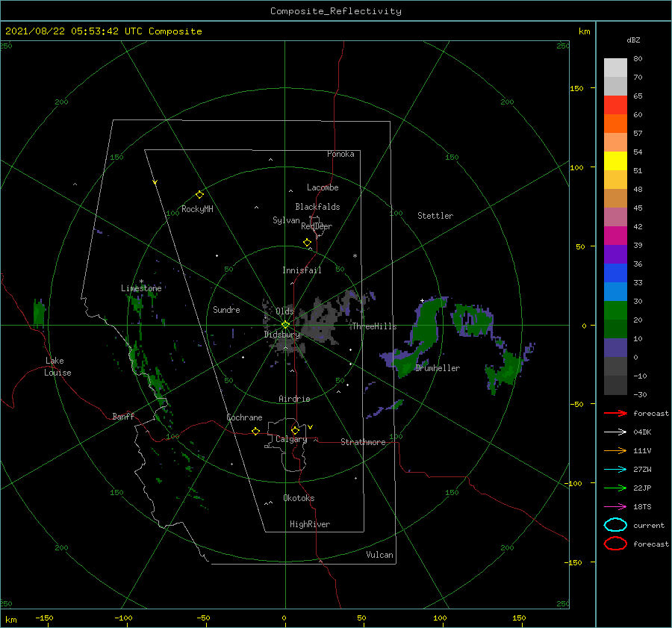
Task: Click the asterisk marker east of Innisfail
Action: (x=355, y=256)
